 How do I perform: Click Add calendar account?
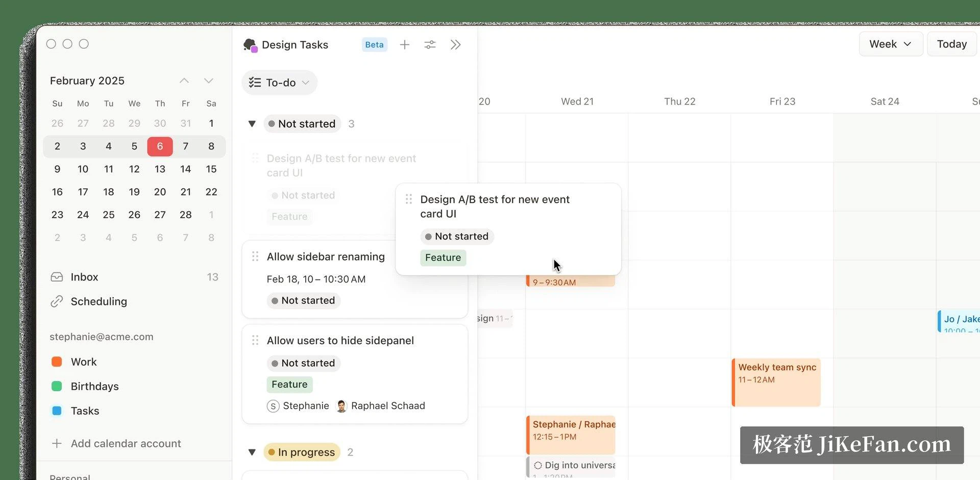pyautogui.click(x=126, y=443)
